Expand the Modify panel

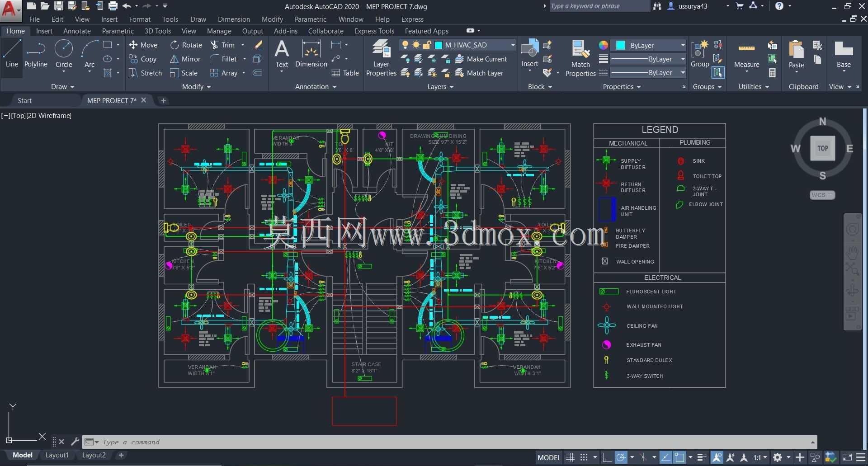pyautogui.click(x=197, y=86)
